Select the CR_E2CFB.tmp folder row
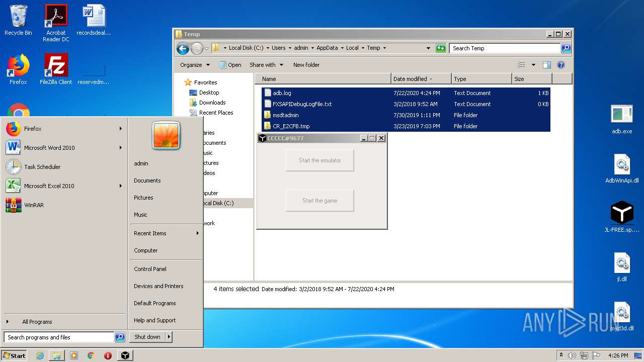644x362 pixels. 406,126
